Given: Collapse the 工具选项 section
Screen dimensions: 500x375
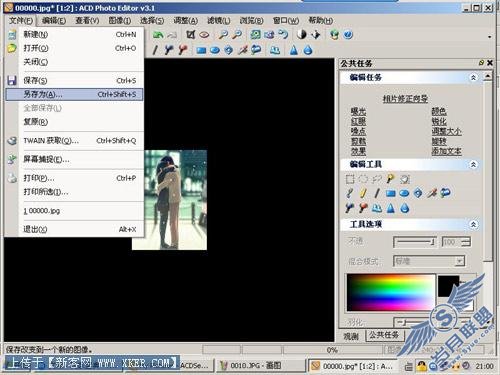Looking at the screenshot, I should point(473,224).
